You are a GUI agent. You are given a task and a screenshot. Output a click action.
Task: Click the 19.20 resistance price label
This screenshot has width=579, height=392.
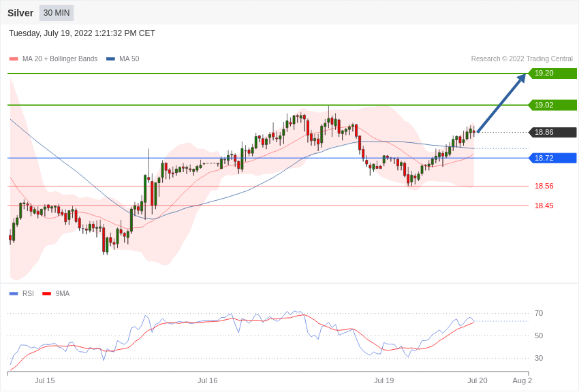tap(553, 73)
